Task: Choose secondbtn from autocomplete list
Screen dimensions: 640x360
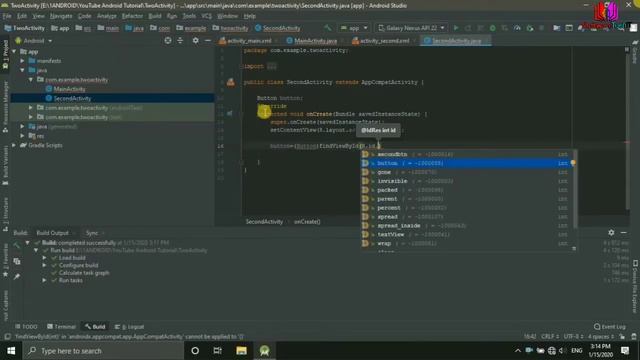Action: pyautogui.click(x=467, y=154)
